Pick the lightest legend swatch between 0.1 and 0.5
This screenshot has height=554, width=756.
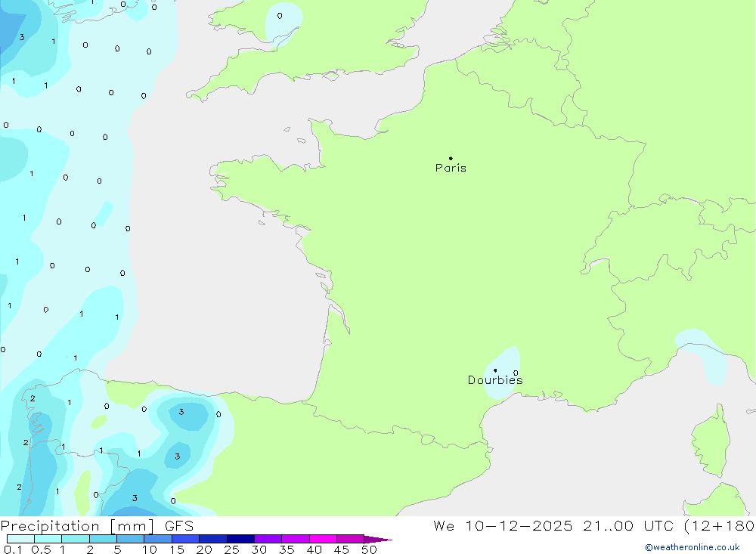(20, 539)
